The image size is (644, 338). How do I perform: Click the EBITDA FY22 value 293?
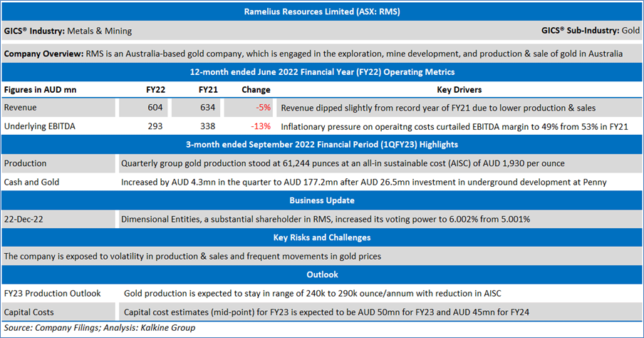tap(155, 126)
